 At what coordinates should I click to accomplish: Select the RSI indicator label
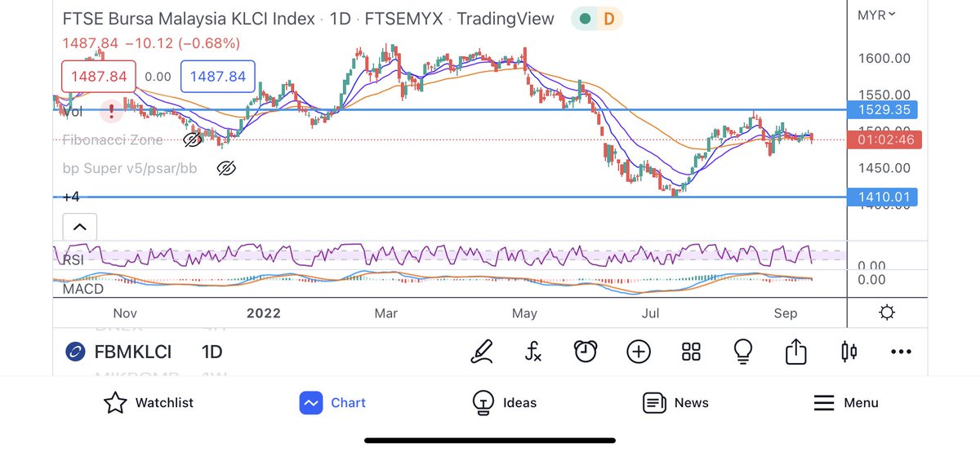click(x=73, y=259)
